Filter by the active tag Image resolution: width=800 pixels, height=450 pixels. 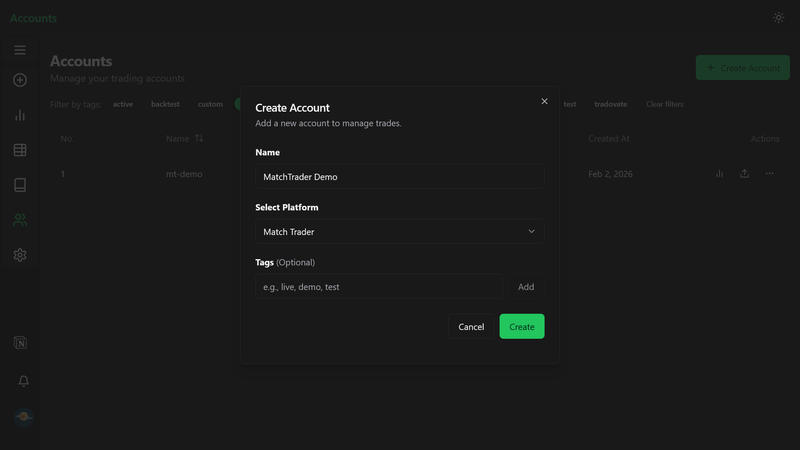click(123, 104)
